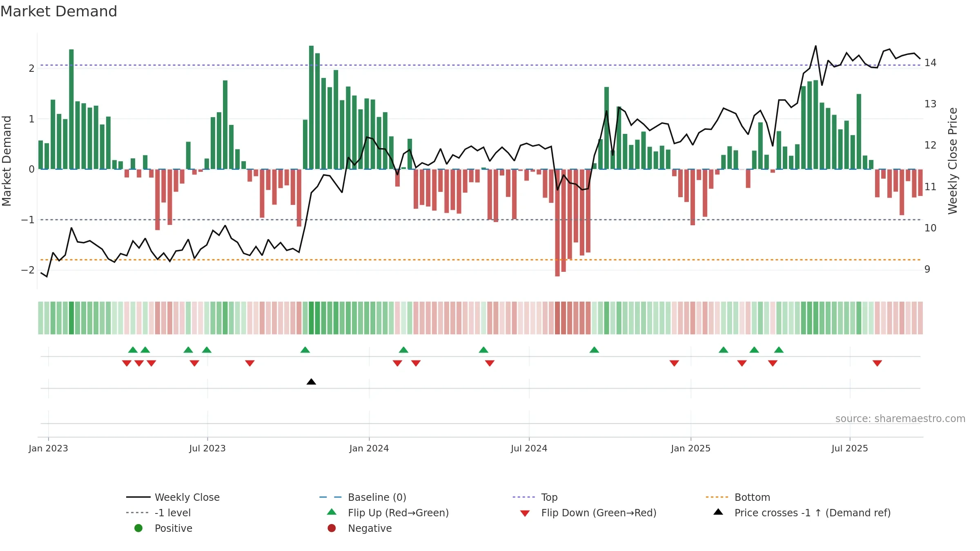Click the Jan 2023 x-axis label
Image resolution: width=980 pixels, height=551 pixels.
(x=48, y=448)
